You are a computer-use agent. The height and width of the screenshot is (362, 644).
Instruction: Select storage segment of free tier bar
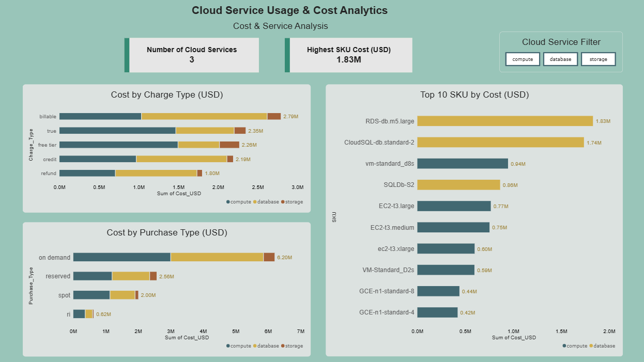click(x=229, y=145)
